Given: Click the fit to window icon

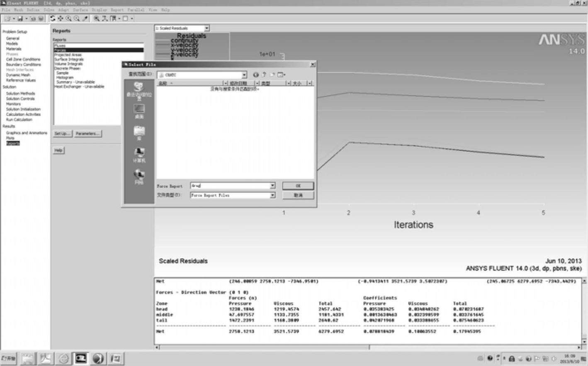Looking at the screenshot, I should click(x=96, y=19).
